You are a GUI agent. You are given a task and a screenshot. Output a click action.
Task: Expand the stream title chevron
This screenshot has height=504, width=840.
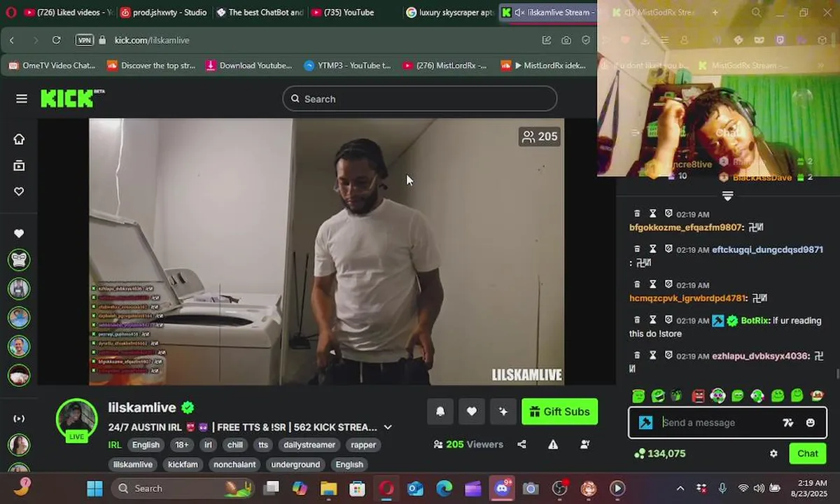pyautogui.click(x=388, y=427)
